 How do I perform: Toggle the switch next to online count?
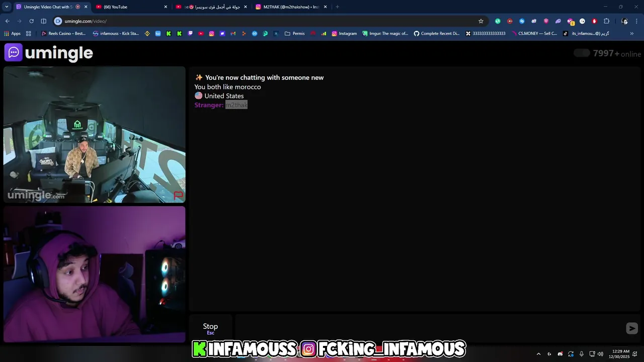[582, 53]
